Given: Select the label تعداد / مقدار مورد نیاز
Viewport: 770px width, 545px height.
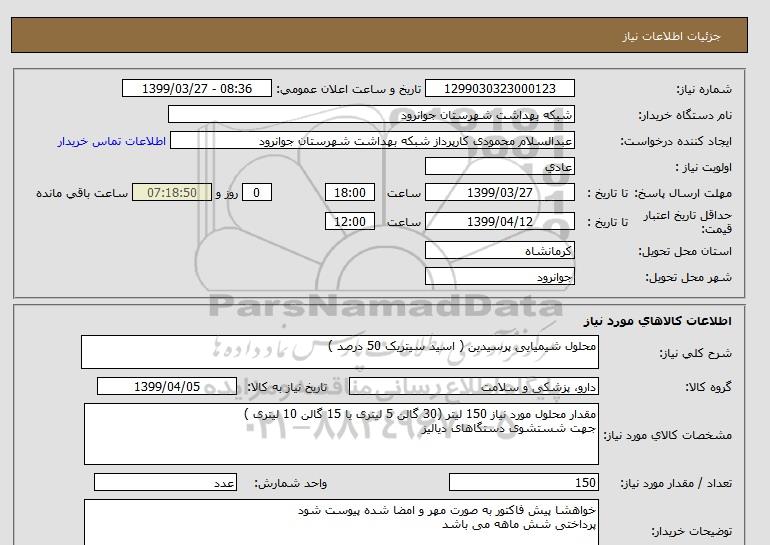Looking at the screenshot, I should pos(676,484).
